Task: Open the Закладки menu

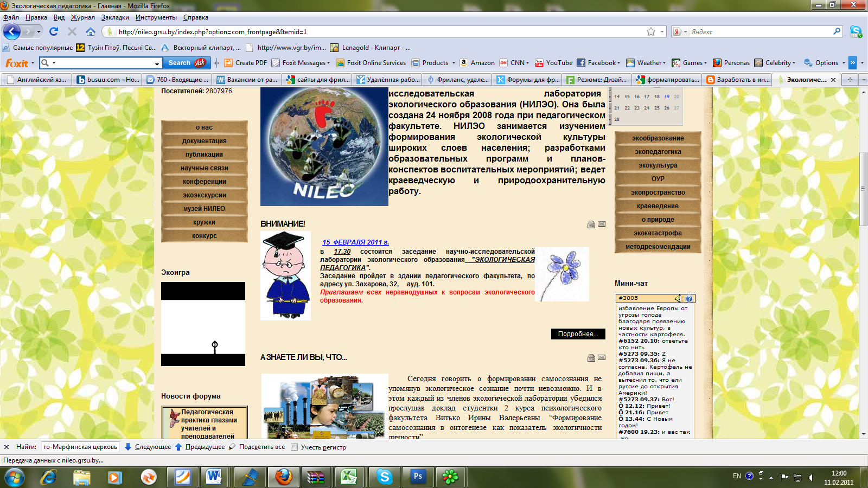Action: tap(115, 17)
